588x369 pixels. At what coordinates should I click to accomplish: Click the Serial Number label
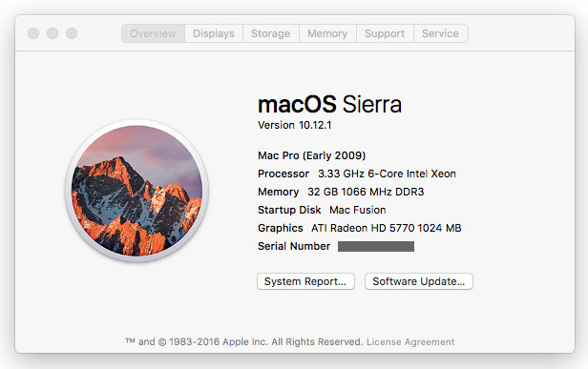tap(294, 246)
